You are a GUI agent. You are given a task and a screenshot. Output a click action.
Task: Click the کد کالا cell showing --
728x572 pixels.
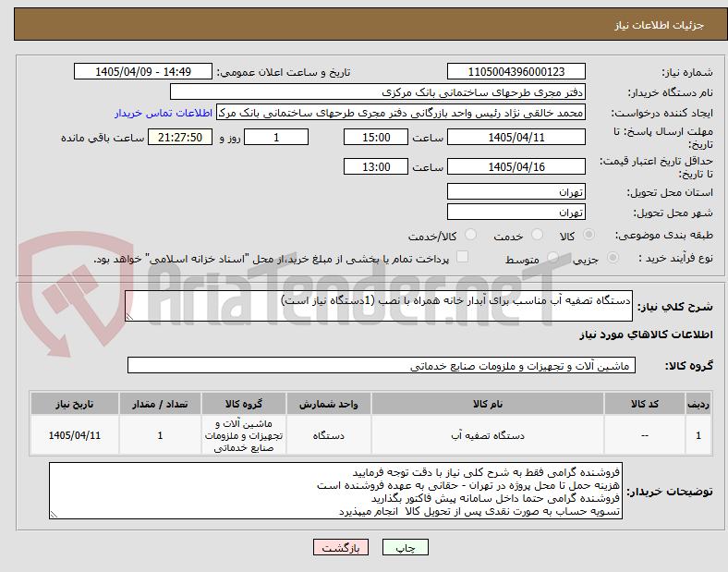point(645,435)
